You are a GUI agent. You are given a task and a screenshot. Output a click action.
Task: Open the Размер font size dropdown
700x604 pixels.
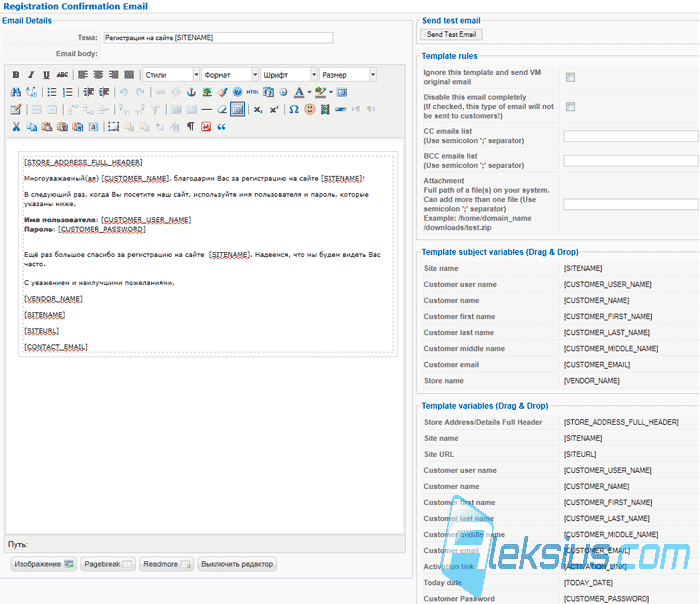(x=348, y=75)
